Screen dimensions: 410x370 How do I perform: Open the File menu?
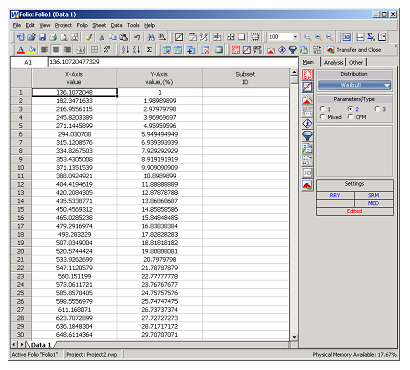coord(17,25)
